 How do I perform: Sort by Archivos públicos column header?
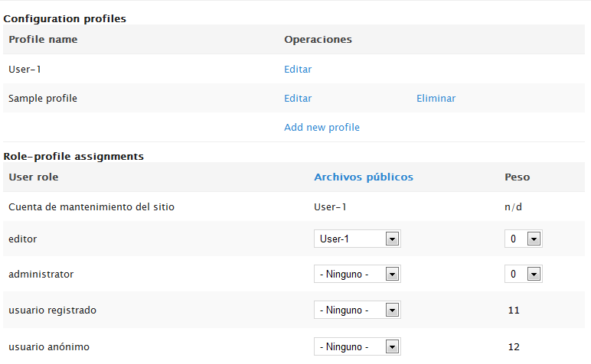(x=364, y=177)
